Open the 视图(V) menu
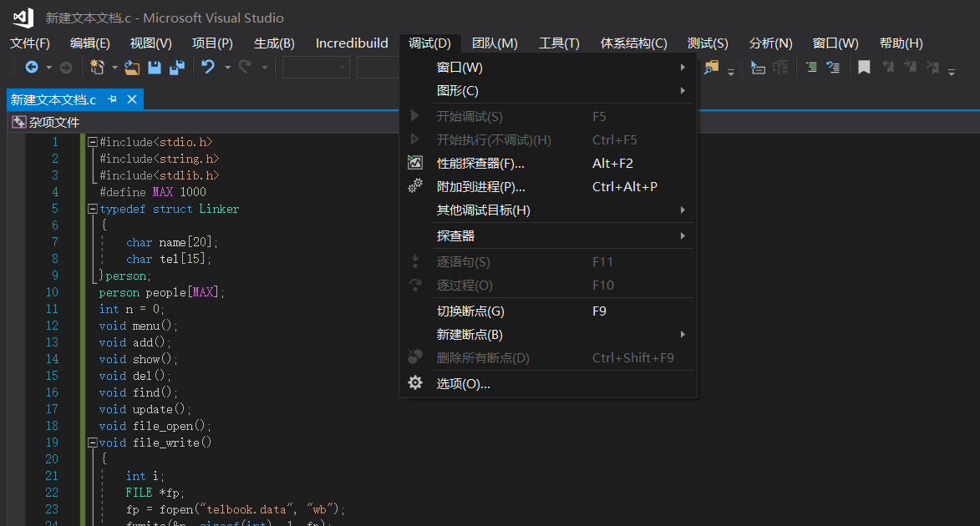 point(150,43)
